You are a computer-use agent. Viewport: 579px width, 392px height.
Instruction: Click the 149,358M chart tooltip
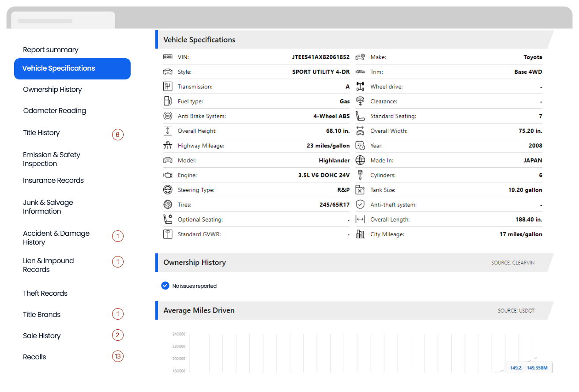(x=537, y=368)
